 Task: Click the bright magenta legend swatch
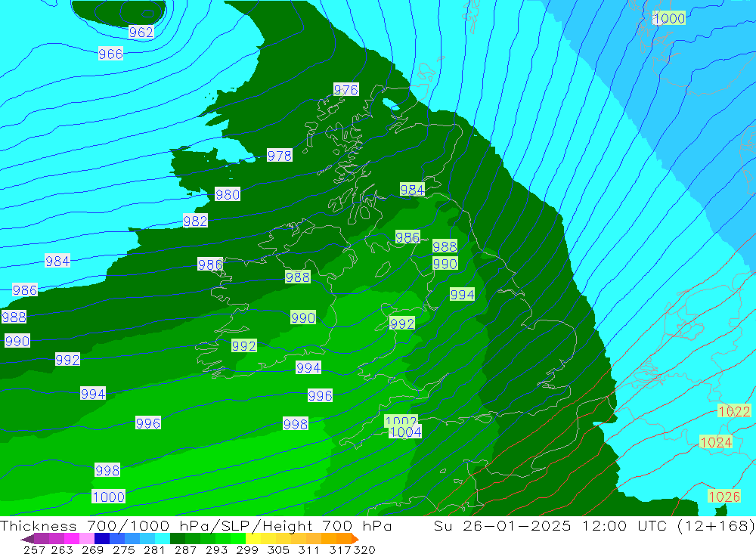(x=72, y=538)
